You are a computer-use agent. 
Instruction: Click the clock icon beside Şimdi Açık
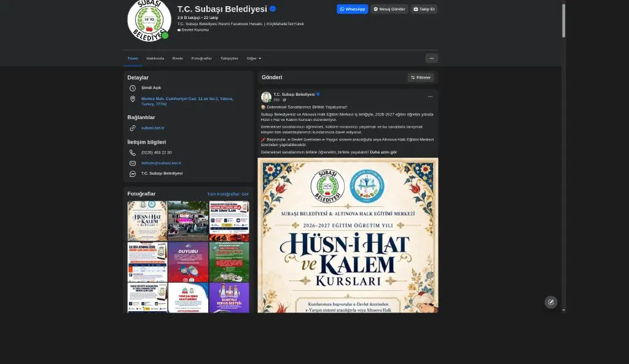pyautogui.click(x=133, y=88)
